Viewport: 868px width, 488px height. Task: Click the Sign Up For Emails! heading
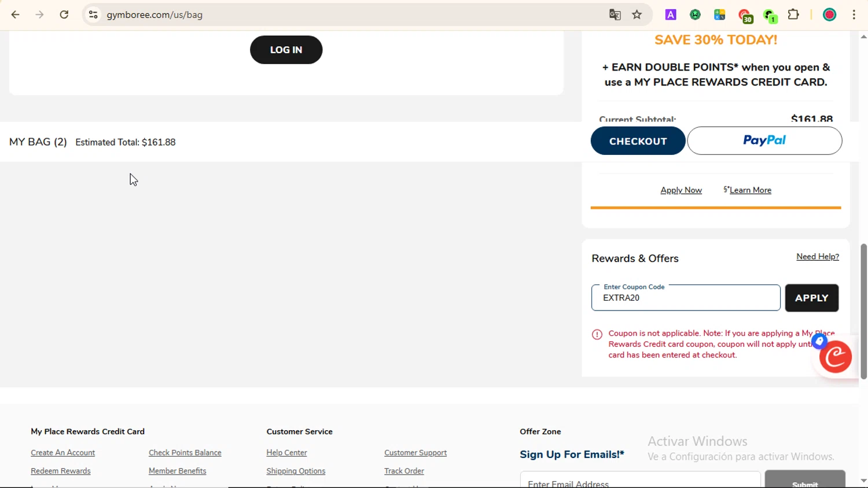(572, 454)
